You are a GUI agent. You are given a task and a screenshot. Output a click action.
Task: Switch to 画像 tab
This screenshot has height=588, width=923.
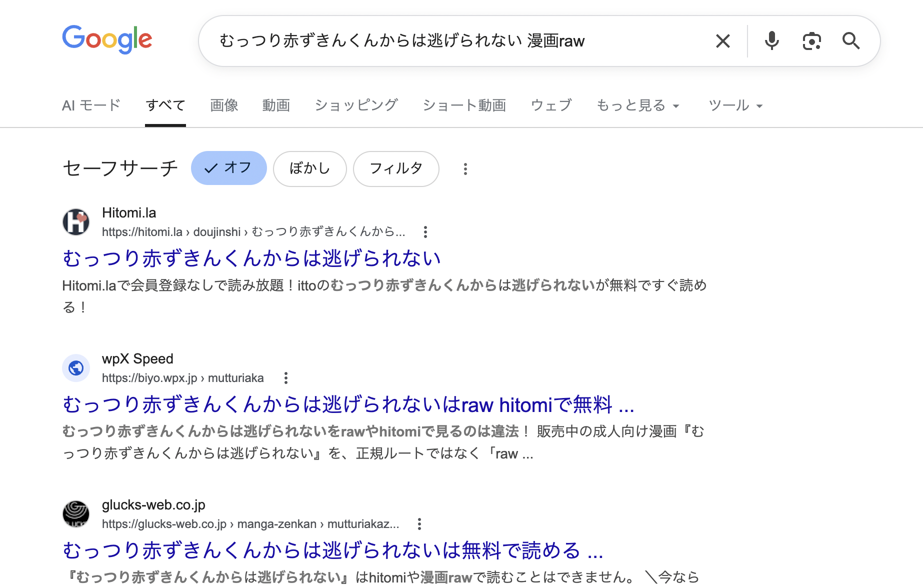coord(224,105)
